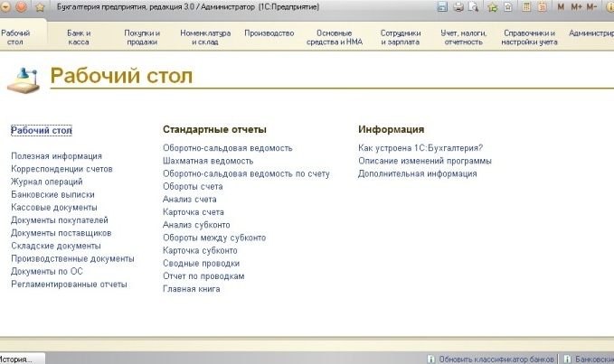
Task: Click info icon beside Обновить классификатор банков
Action: 430,359
